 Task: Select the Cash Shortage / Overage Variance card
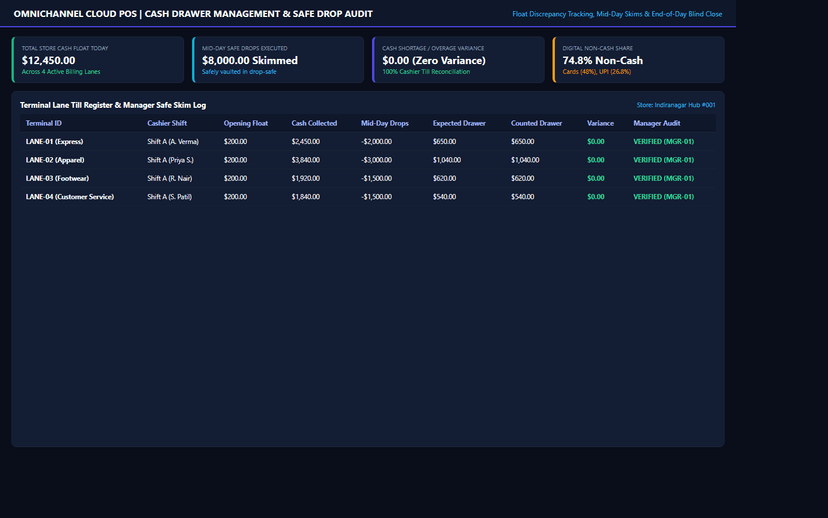458,60
